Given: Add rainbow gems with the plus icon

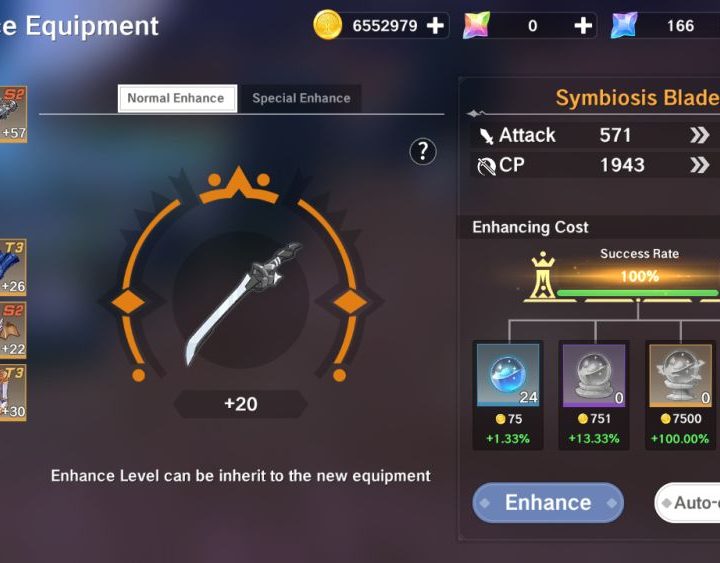Looking at the screenshot, I should pos(583,26).
